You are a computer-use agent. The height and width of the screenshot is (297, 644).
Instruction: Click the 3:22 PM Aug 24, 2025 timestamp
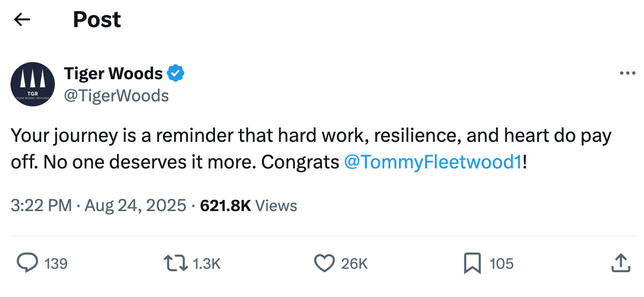coord(99,206)
